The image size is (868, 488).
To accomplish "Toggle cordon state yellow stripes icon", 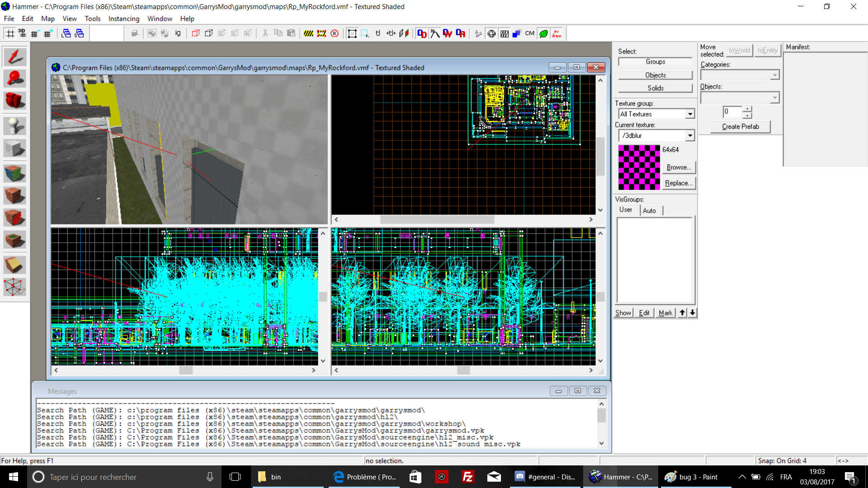I will pyautogui.click(x=308, y=33).
